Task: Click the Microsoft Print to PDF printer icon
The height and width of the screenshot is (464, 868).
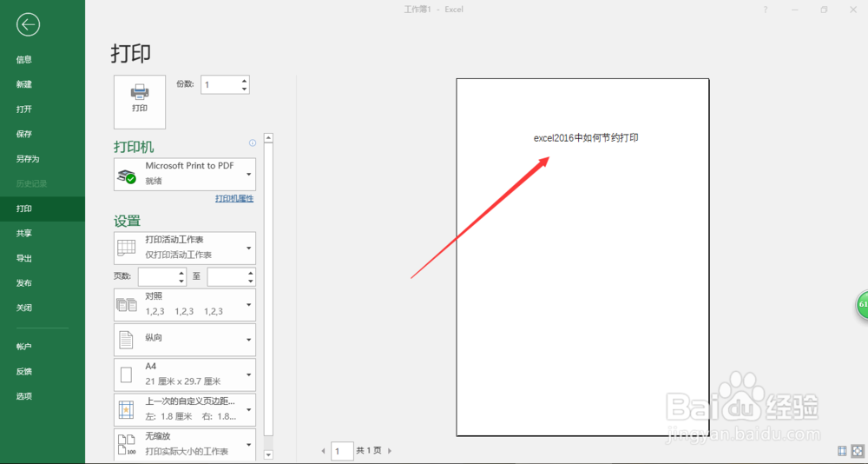Action: (127, 176)
